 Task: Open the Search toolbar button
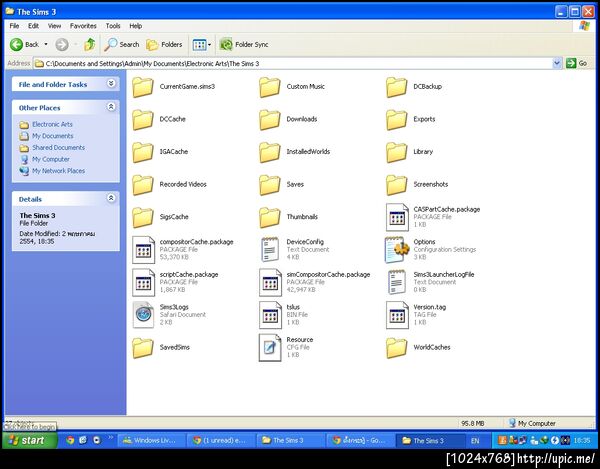(x=122, y=44)
